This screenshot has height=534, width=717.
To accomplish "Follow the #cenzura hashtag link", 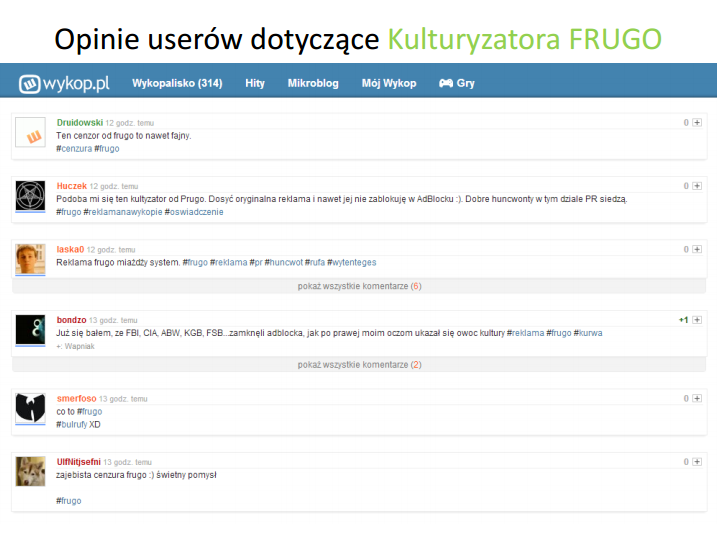I will 74,148.
